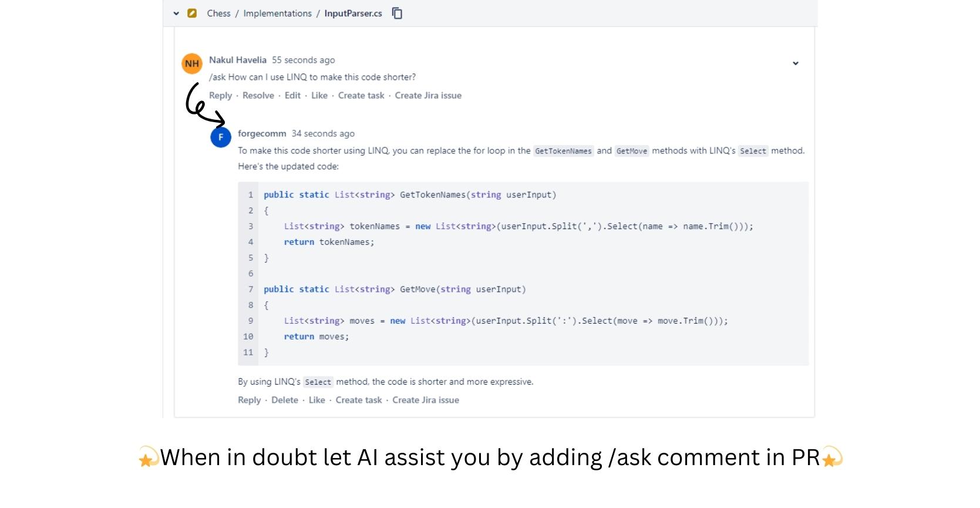
Task: Click the NH user avatar
Action: [192, 63]
